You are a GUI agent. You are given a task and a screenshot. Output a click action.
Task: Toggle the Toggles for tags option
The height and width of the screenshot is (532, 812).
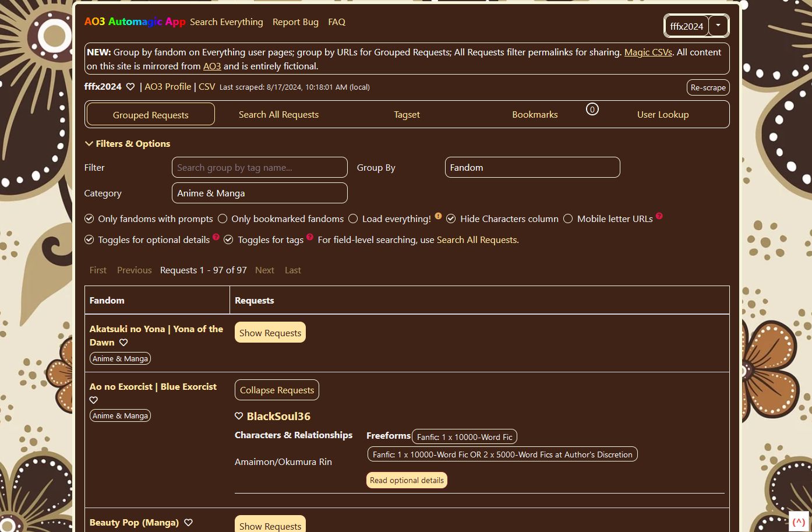point(228,240)
